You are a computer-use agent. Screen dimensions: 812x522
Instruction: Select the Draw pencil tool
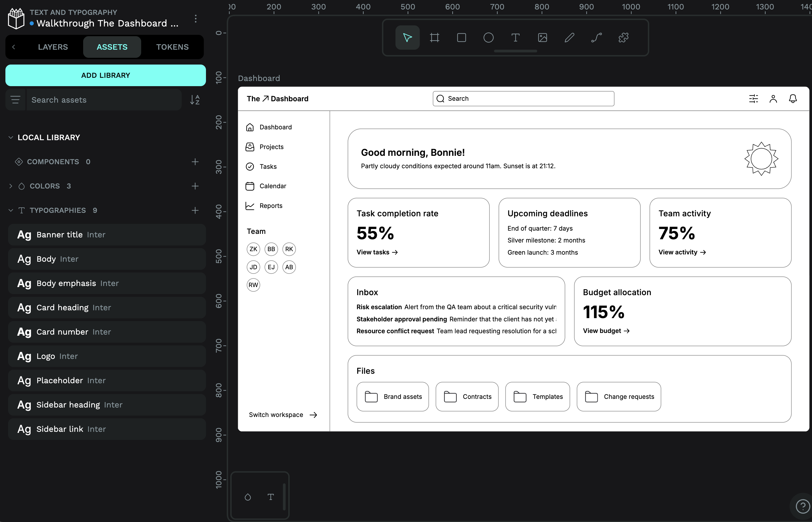[569, 38]
